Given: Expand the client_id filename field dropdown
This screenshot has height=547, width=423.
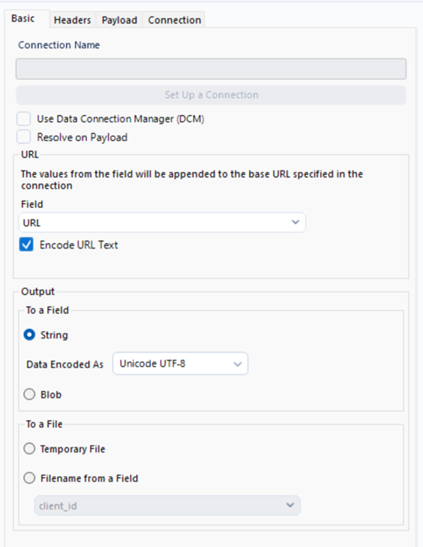Looking at the screenshot, I should (167, 505).
